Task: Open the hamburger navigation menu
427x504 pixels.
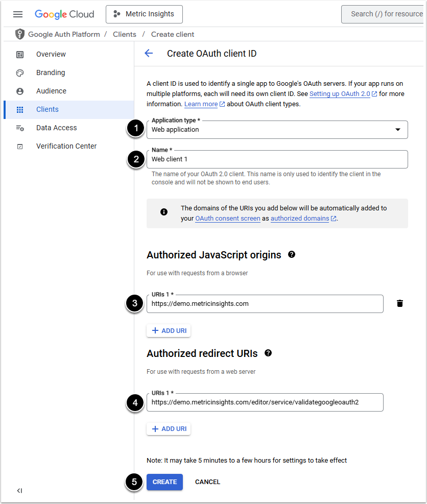Action: click(18, 14)
